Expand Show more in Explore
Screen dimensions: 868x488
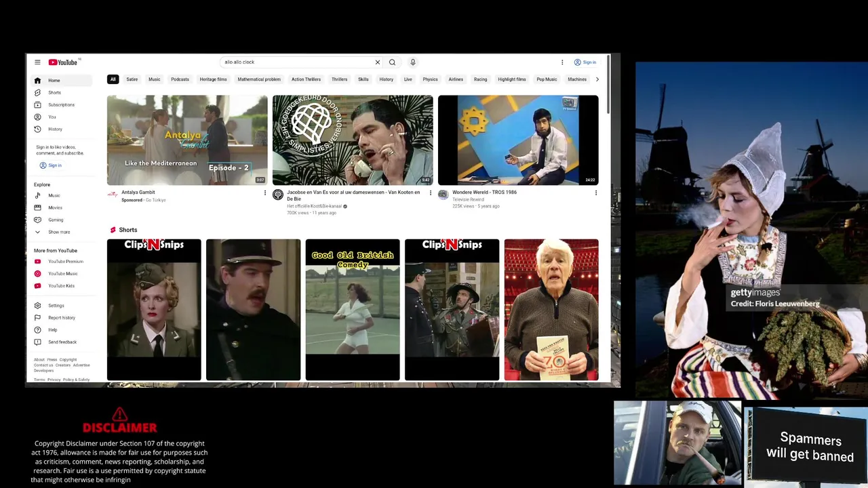click(x=62, y=232)
